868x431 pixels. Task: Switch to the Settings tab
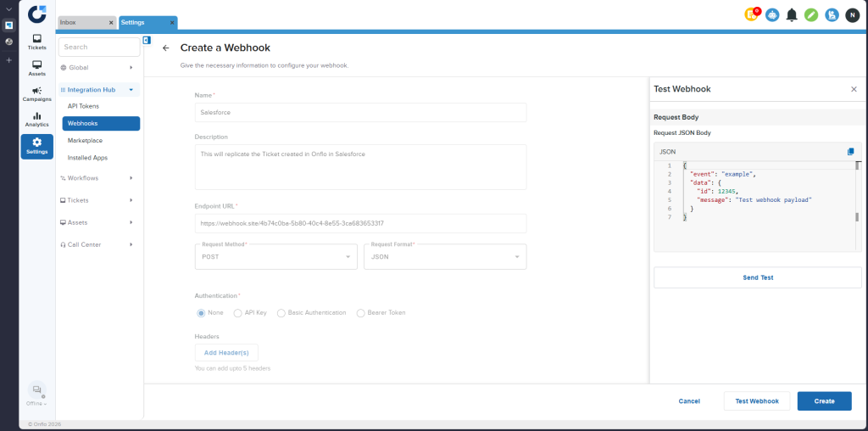tap(147, 23)
